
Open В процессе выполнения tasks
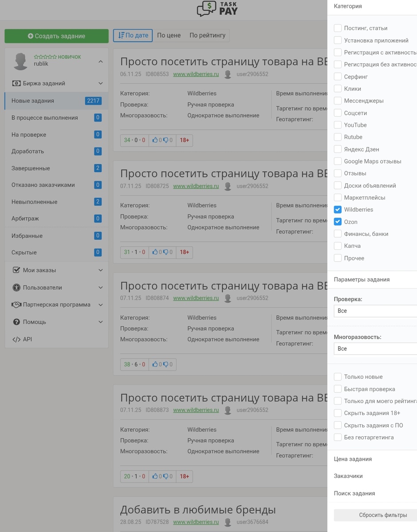[x=56, y=117]
